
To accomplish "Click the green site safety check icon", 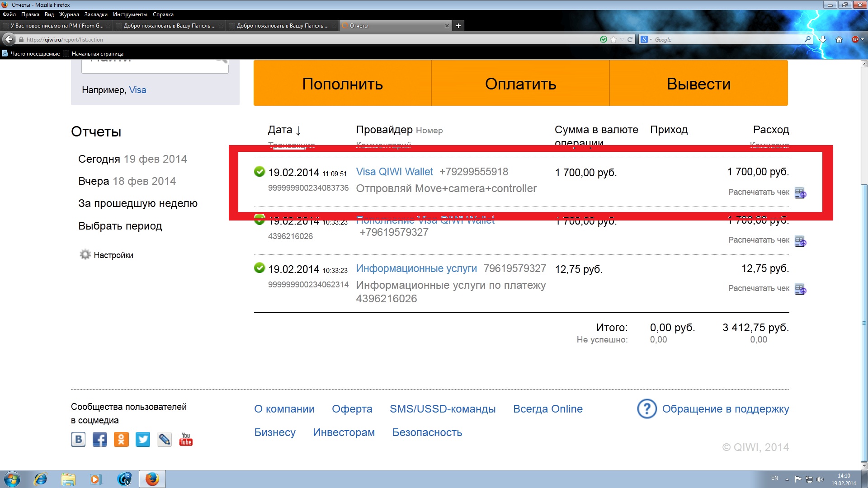I will pos(603,39).
